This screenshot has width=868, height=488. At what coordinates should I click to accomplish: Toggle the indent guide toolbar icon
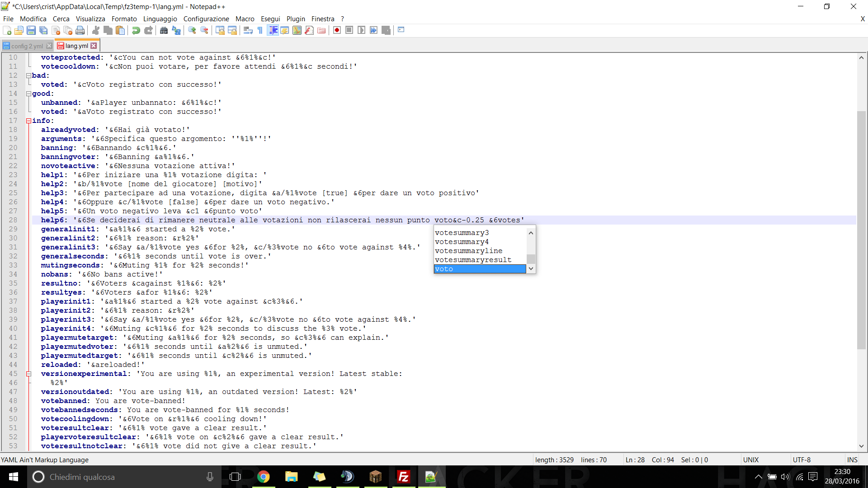click(273, 30)
